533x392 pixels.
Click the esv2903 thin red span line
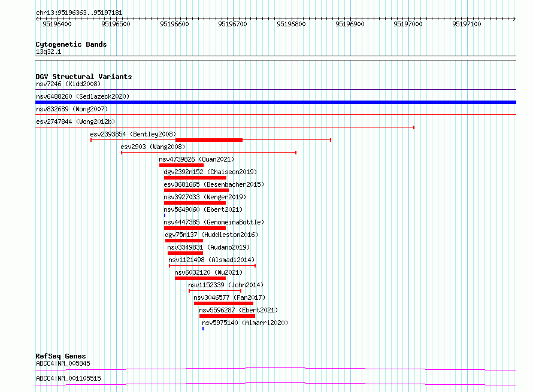(209, 153)
